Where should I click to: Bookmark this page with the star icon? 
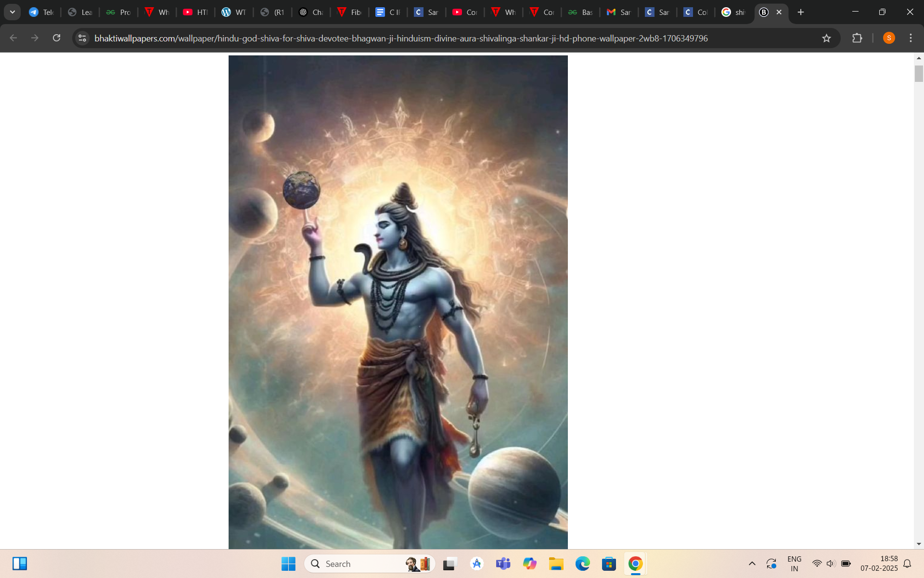[826, 38]
